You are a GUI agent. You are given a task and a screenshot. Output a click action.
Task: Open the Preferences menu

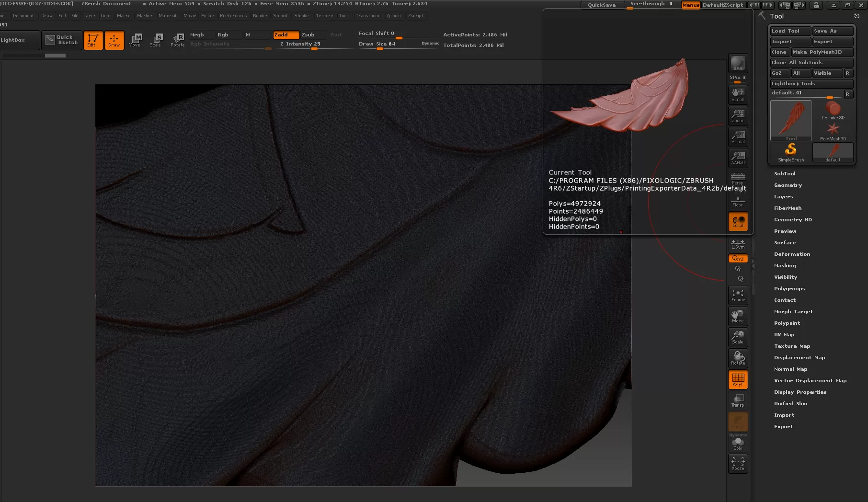tap(233, 16)
